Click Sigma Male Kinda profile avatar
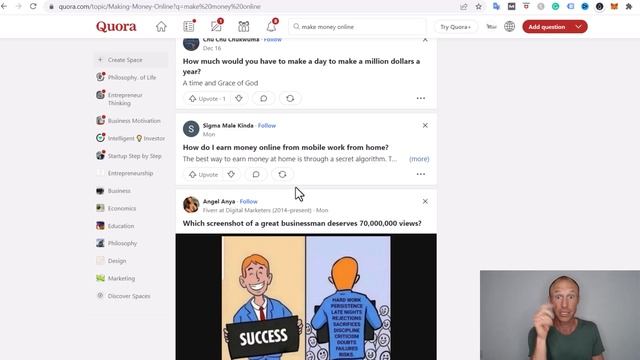640x360 pixels. pos(191,129)
